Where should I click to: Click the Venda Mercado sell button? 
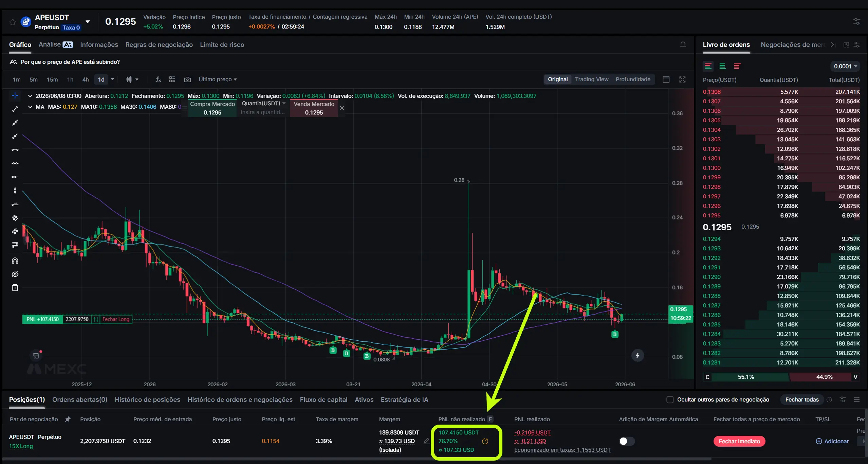coord(314,108)
